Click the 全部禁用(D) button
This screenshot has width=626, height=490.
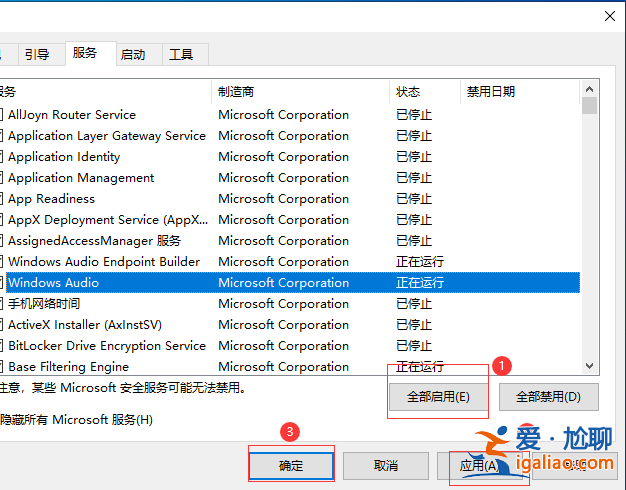pos(549,397)
